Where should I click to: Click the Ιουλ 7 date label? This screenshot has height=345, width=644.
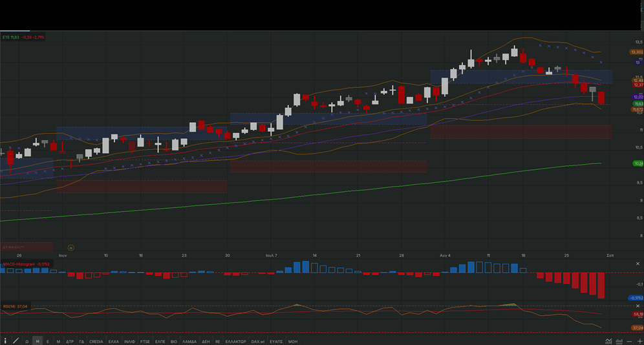click(x=271, y=255)
